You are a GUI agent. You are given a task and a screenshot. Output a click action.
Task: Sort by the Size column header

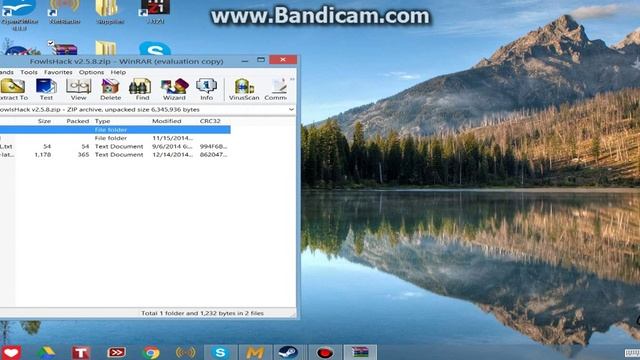(44, 121)
